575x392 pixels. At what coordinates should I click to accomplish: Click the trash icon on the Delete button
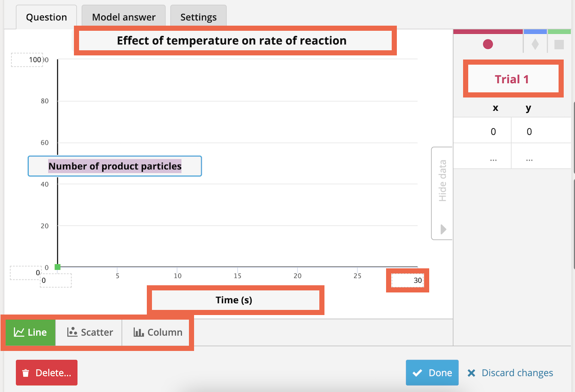[26, 373]
